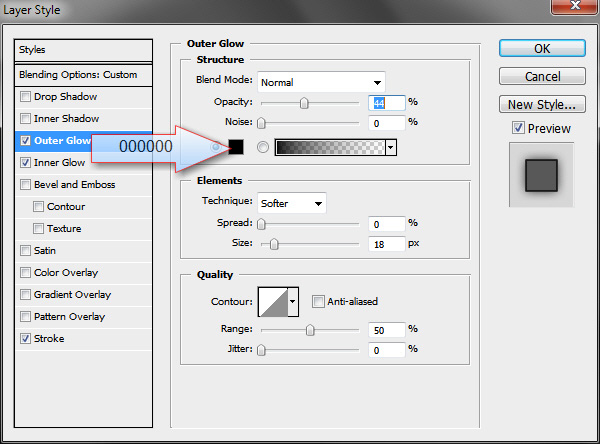Click the Spread percent field

point(386,224)
